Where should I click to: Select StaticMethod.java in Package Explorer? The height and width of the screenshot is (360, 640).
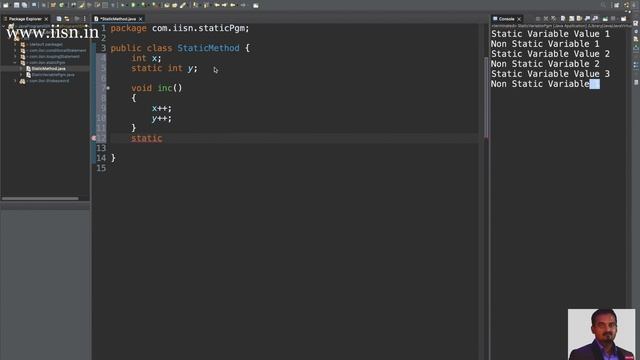(48, 69)
